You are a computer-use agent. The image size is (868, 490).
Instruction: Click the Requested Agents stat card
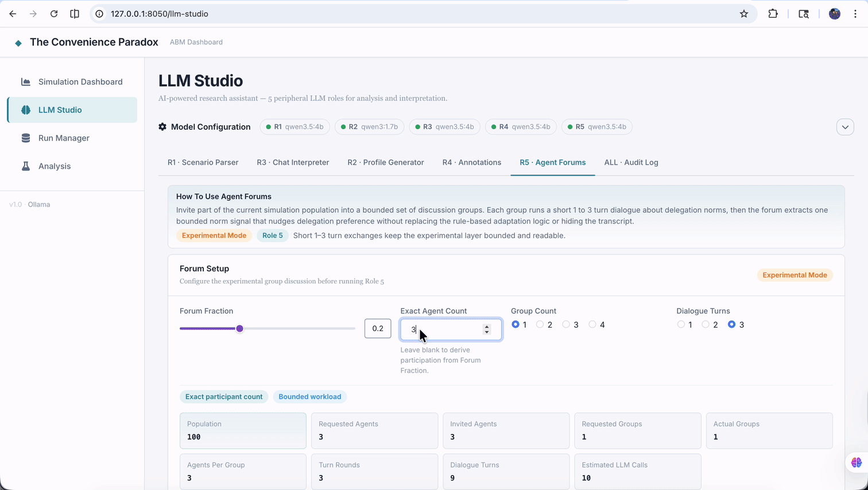point(374,430)
